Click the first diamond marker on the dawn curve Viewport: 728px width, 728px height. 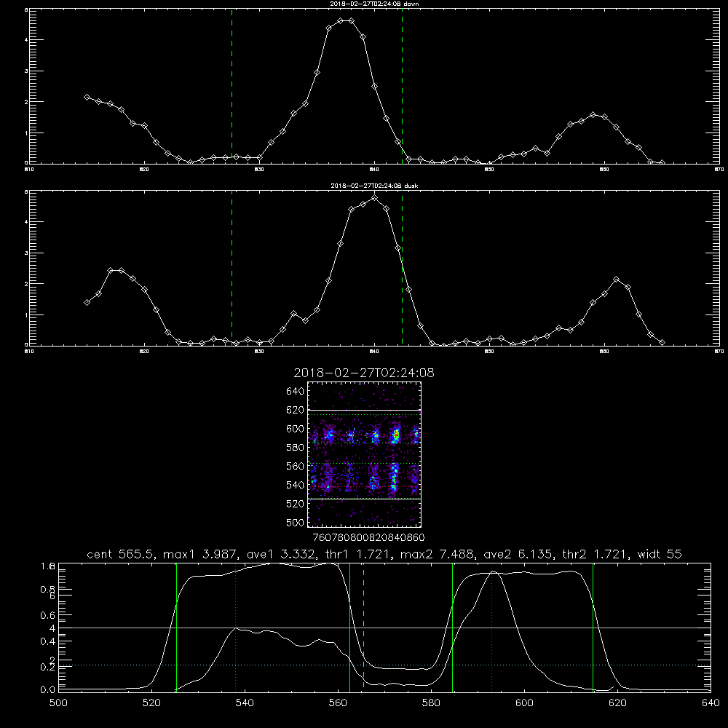coord(87,97)
